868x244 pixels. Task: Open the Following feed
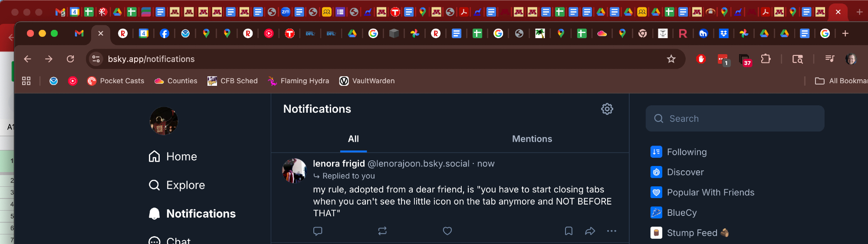tap(687, 152)
